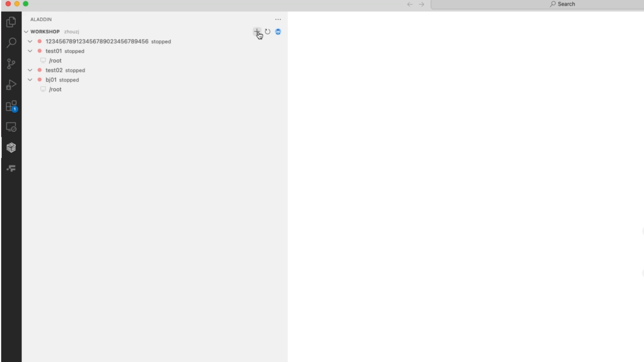Open the Run and Debug view

coord(11,85)
